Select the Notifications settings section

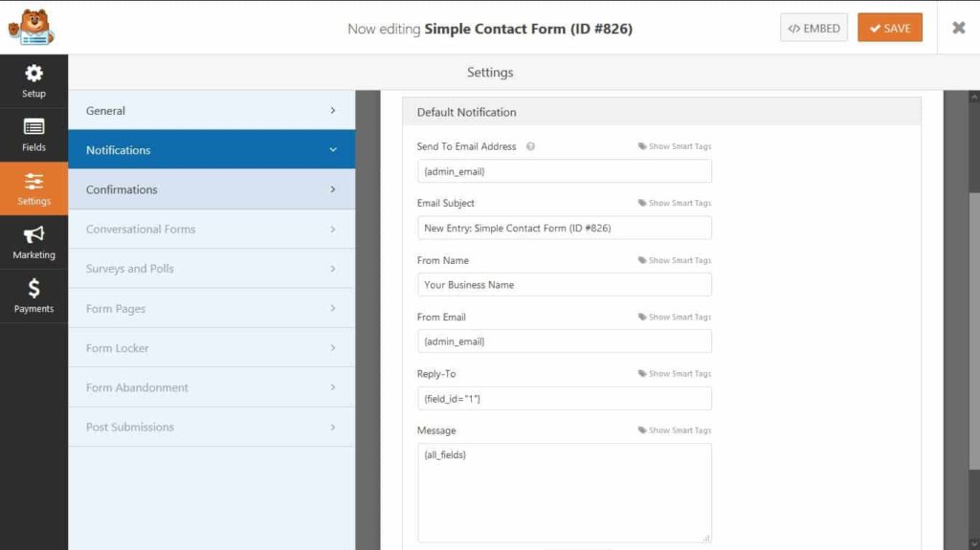click(x=212, y=149)
